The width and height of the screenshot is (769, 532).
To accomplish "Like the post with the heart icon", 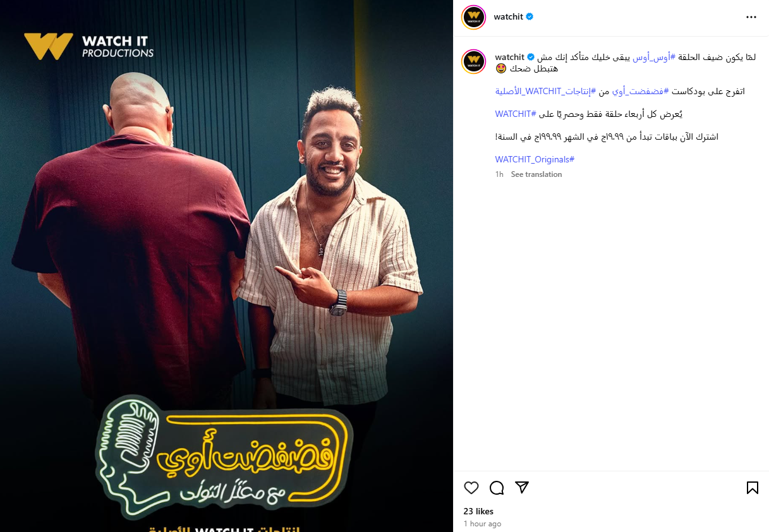I will (471, 488).
